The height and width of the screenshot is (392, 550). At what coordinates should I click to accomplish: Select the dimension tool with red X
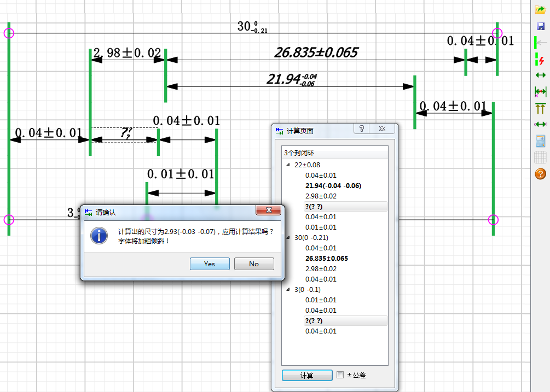541,92
